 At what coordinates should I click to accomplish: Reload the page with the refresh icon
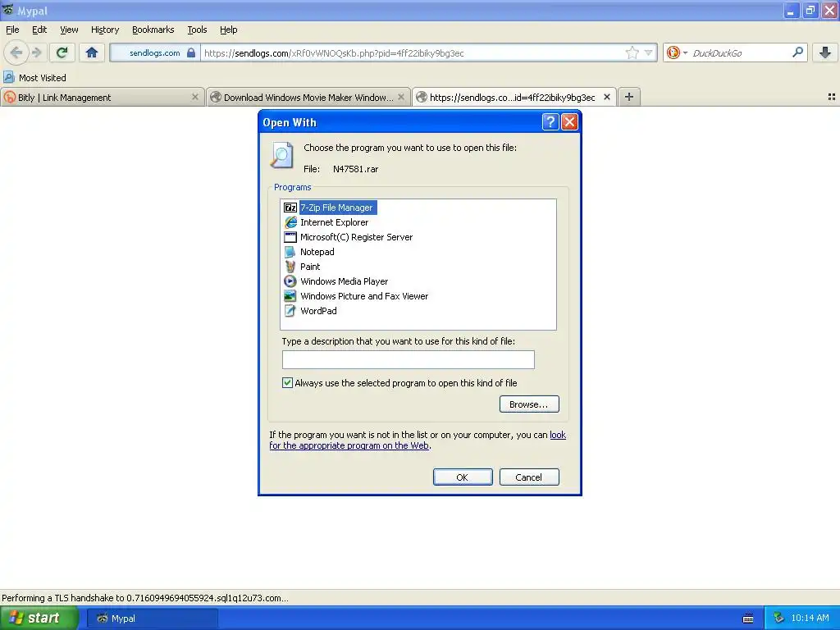62,52
